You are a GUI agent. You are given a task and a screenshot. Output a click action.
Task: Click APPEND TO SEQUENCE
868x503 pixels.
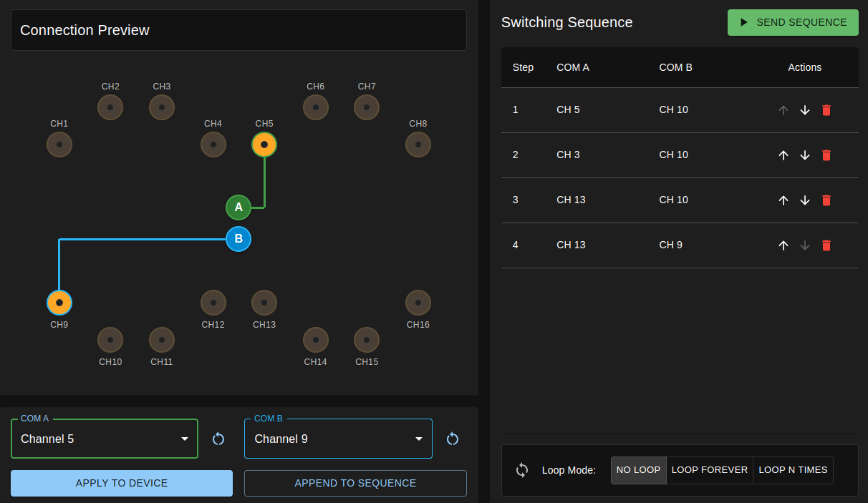click(355, 483)
